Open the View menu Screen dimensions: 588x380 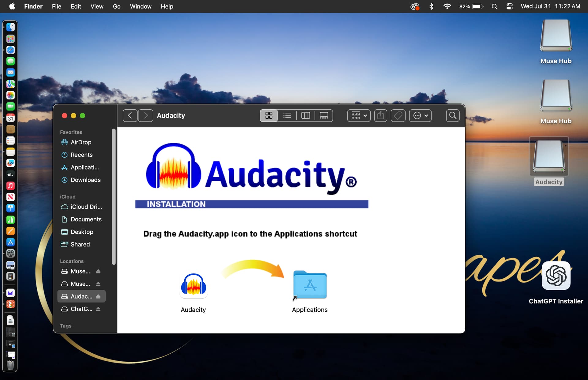[x=97, y=6]
